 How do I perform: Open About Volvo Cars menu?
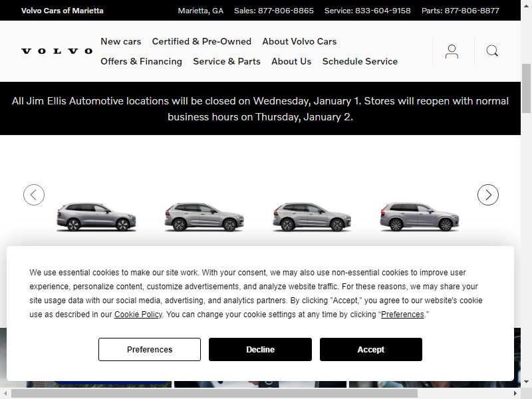[x=299, y=41]
